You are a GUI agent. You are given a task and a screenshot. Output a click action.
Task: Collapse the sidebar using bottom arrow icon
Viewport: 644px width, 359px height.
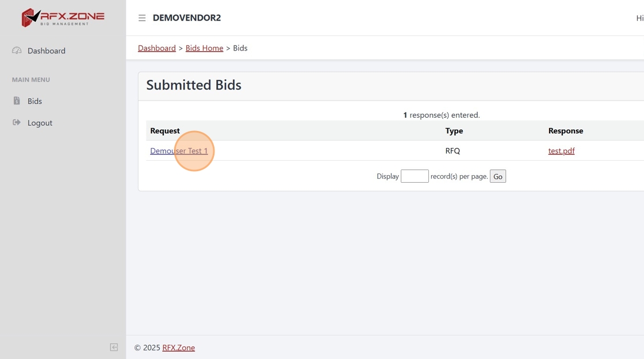[x=114, y=347]
